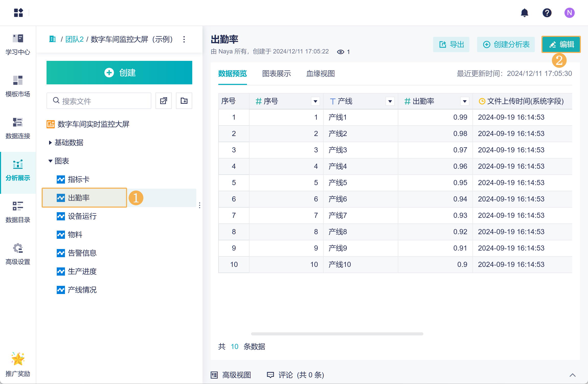Viewport: 588px width, 384px height.
Task: Open the app grid launcher icon
Action: [18, 13]
